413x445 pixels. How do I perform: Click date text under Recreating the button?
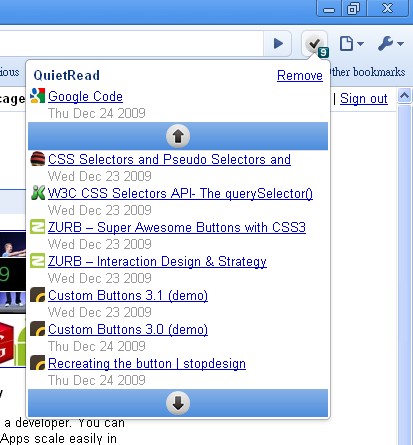point(97,380)
